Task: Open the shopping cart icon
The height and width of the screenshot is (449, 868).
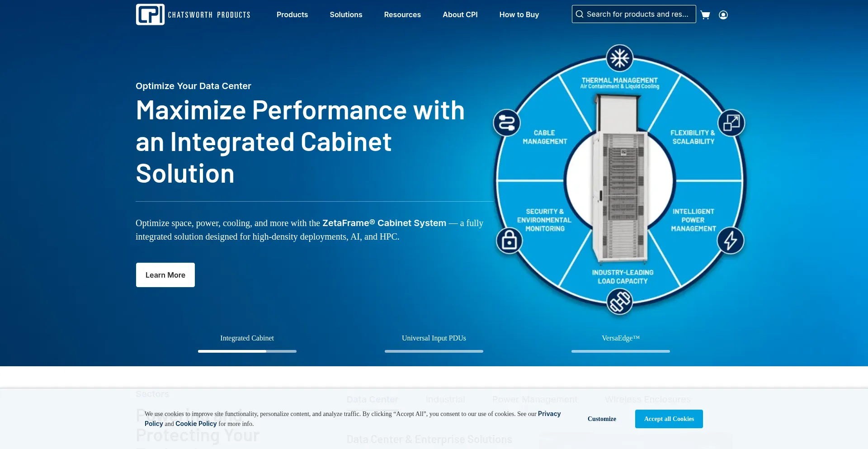Action: coord(705,15)
